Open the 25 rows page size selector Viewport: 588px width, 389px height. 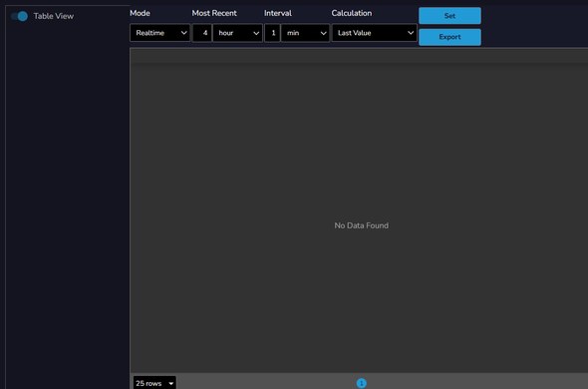(154, 383)
